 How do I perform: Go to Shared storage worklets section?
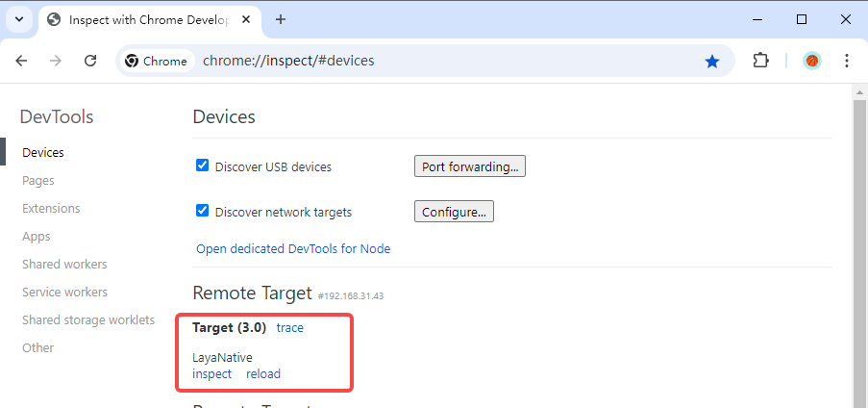click(x=88, y=319)
